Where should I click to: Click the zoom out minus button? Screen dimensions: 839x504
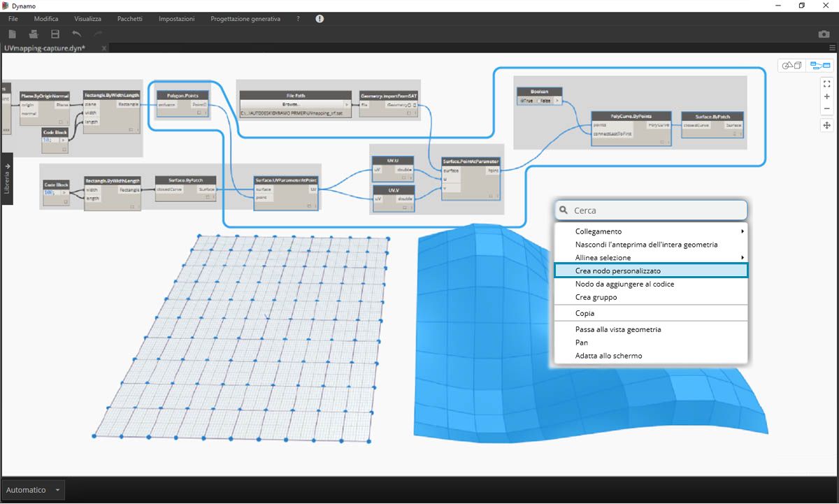click(x=826, y=108)
